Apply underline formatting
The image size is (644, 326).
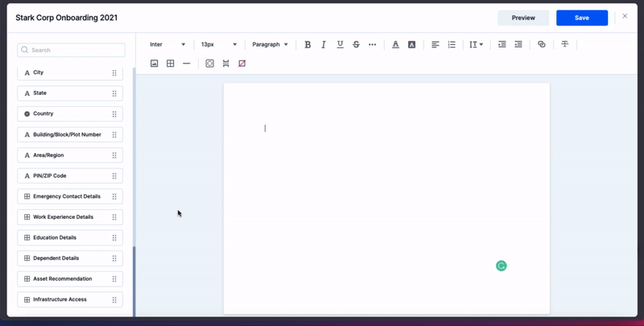pos(340,45)
